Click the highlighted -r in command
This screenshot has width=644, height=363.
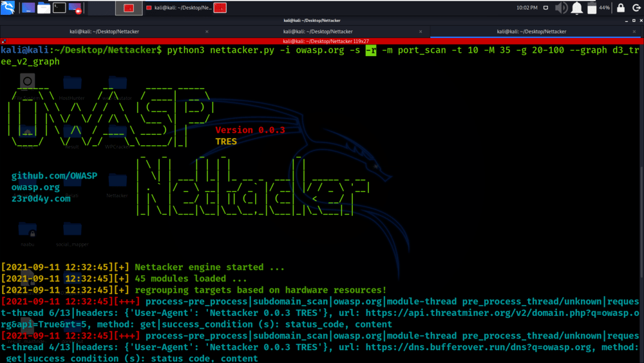coord(371,50)
